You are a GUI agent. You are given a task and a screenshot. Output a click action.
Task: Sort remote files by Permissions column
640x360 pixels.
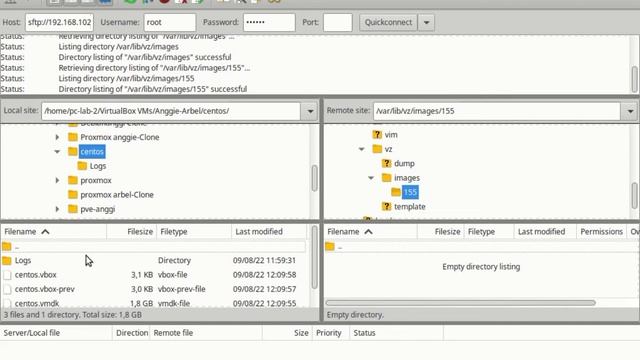[602, 231]
